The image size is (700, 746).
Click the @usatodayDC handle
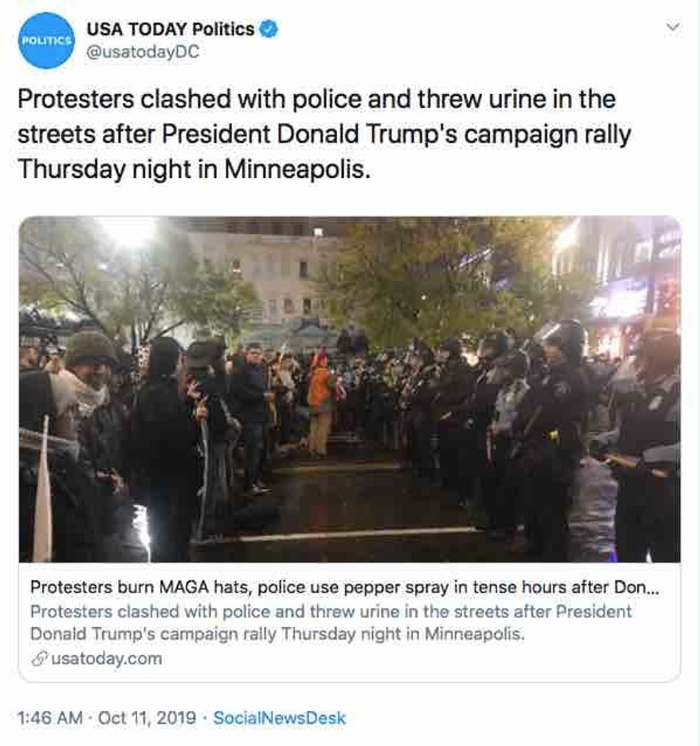click(142, 52)
